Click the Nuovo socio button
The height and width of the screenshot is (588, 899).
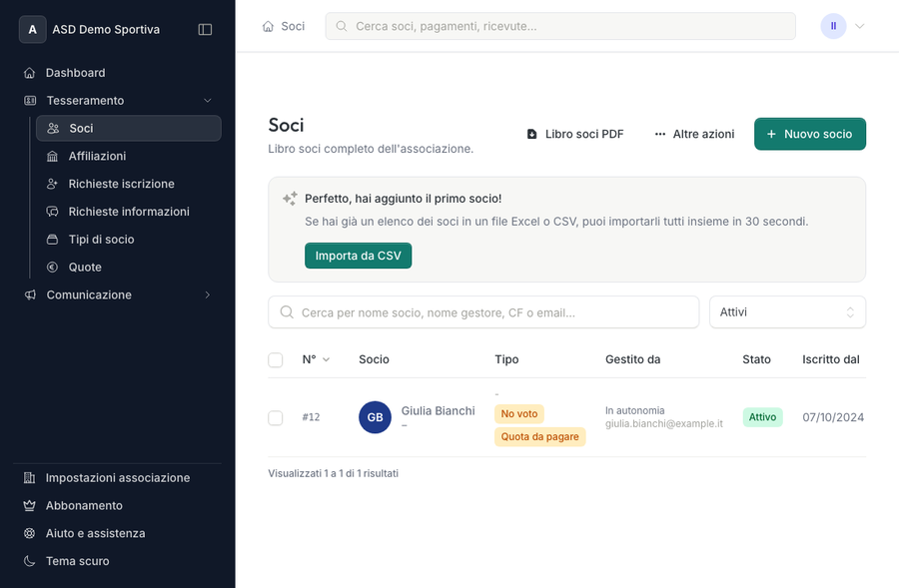pyautogui.click(x=809, y=134)
